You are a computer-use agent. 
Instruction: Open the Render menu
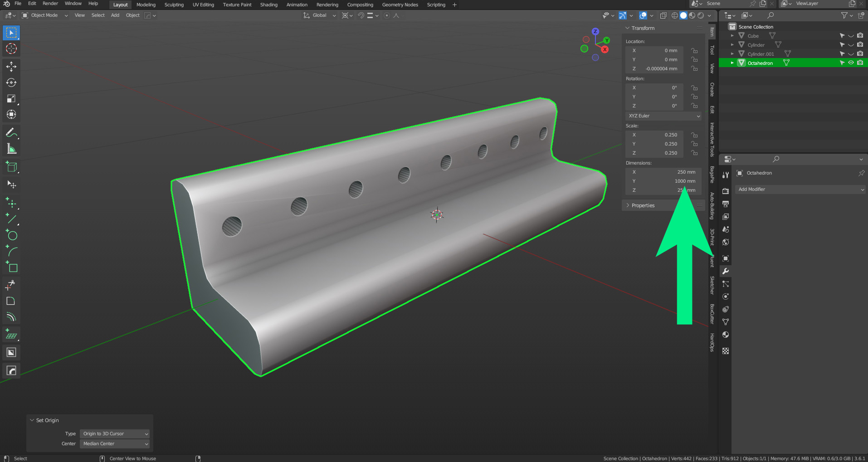(50, 4)
